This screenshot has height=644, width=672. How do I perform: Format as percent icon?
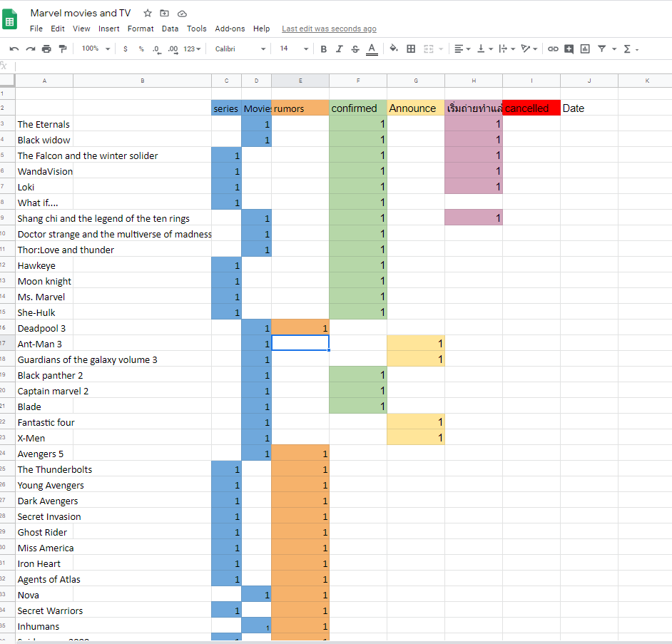[141, 48]
